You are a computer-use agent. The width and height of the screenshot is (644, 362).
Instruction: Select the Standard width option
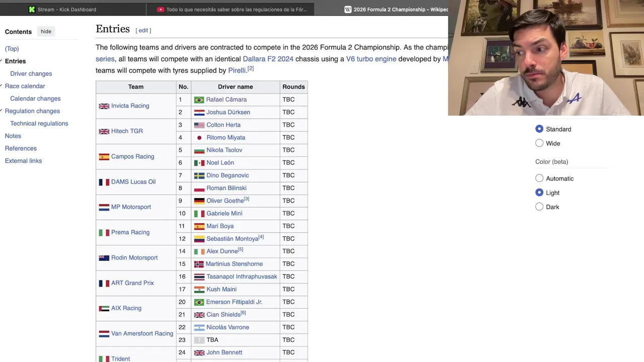(539, 129)
